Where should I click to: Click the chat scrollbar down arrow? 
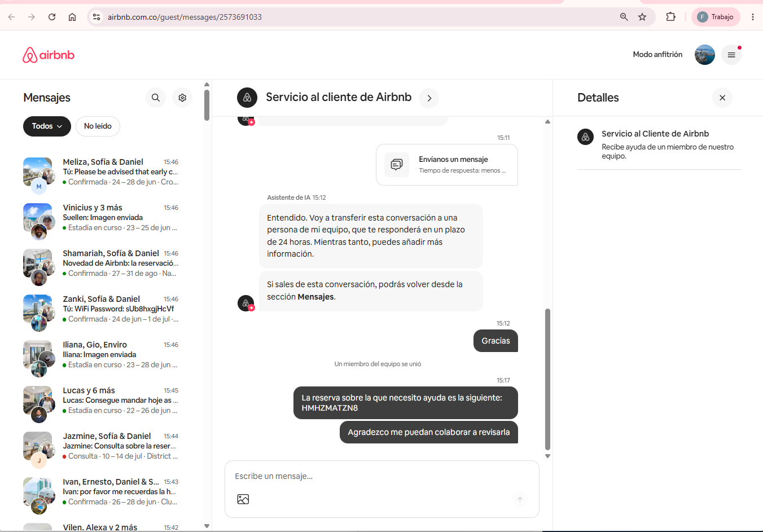tap(547, 456)
